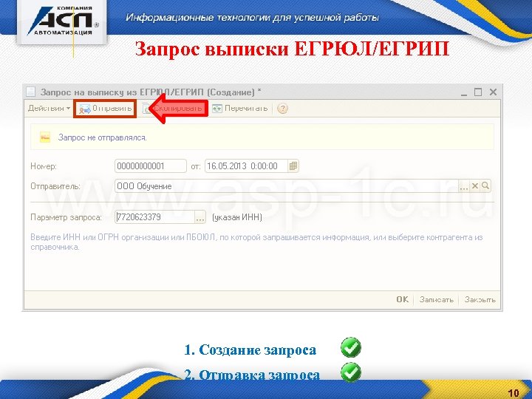Maximize the Запрос на выписку window
Screen dimensions: 532x399
[478, 92]
